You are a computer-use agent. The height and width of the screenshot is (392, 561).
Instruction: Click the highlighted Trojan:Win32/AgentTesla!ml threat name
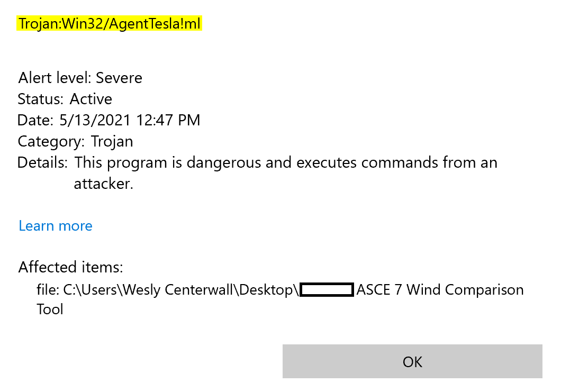coord(110,24)
